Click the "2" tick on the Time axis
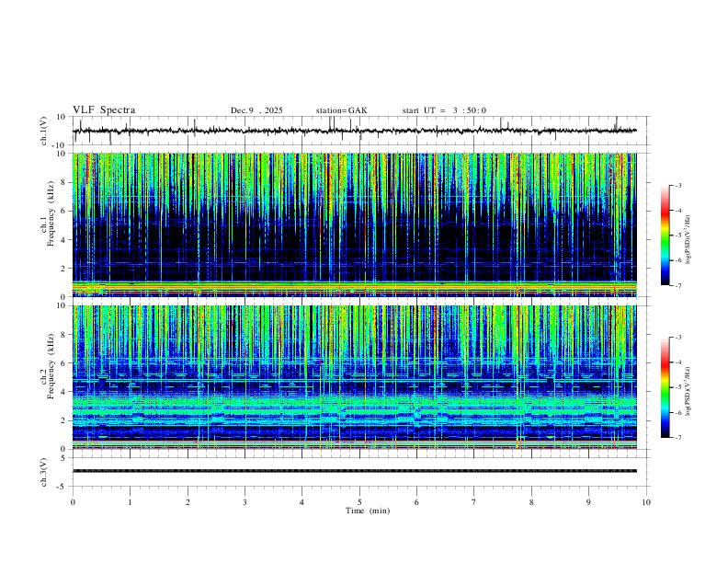Screen dimensions: 728x563 [x=188, y=502]
